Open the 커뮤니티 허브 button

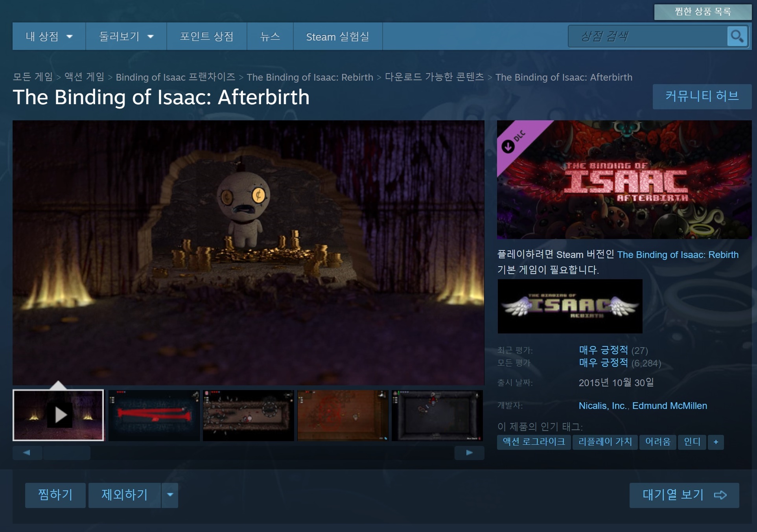coord(702,96)
